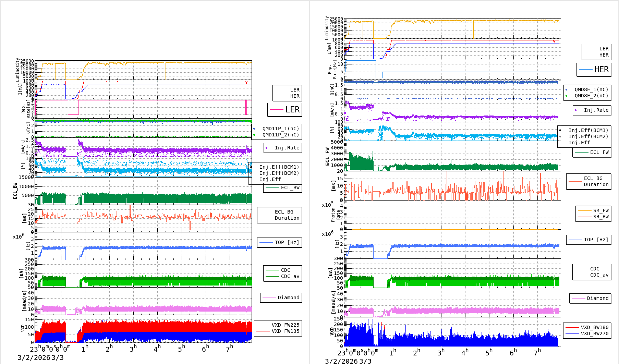Screen dimensions: 619x364
Task: Click the large HER legend box in right panel
Action: (594, 70)
